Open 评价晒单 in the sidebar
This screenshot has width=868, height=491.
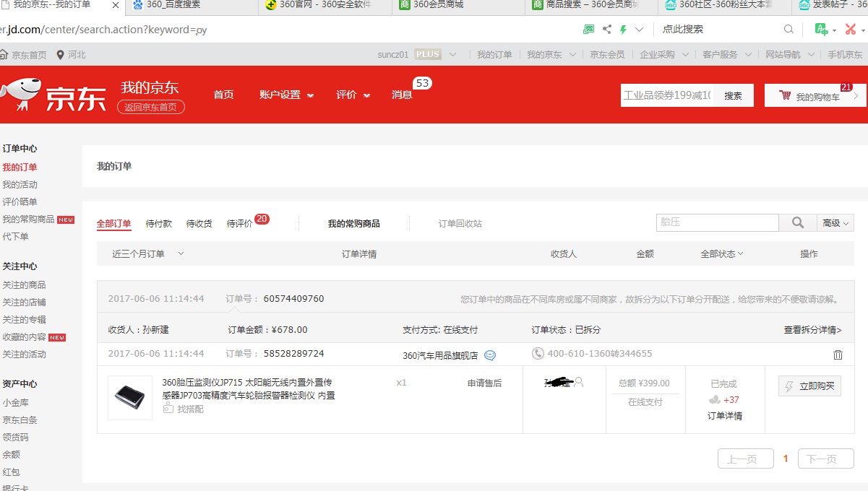20,201
